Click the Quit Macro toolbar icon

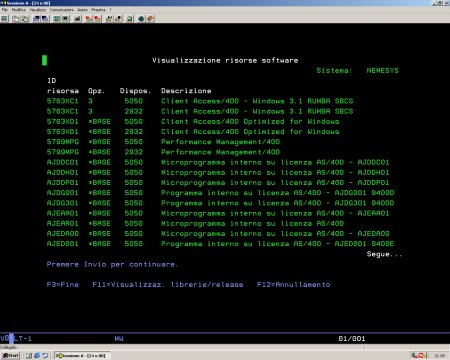tap(118, 19)
